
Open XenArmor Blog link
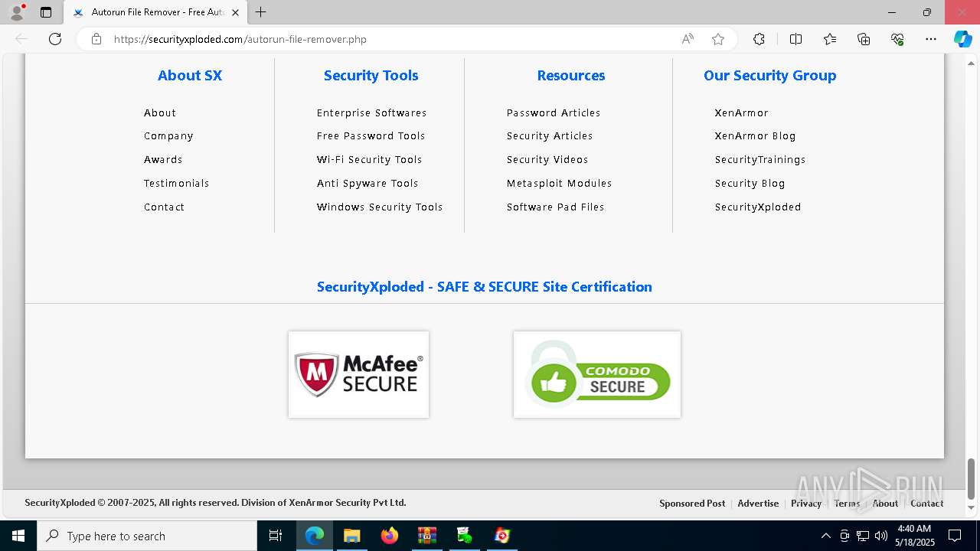(x=756, y=136)
